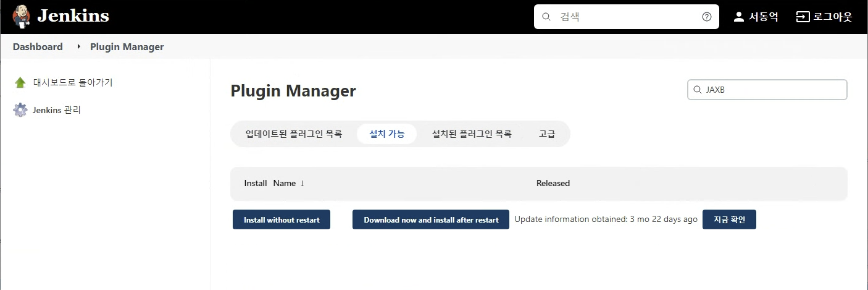Switch to the 고급 tab

(x=547, y=134)
